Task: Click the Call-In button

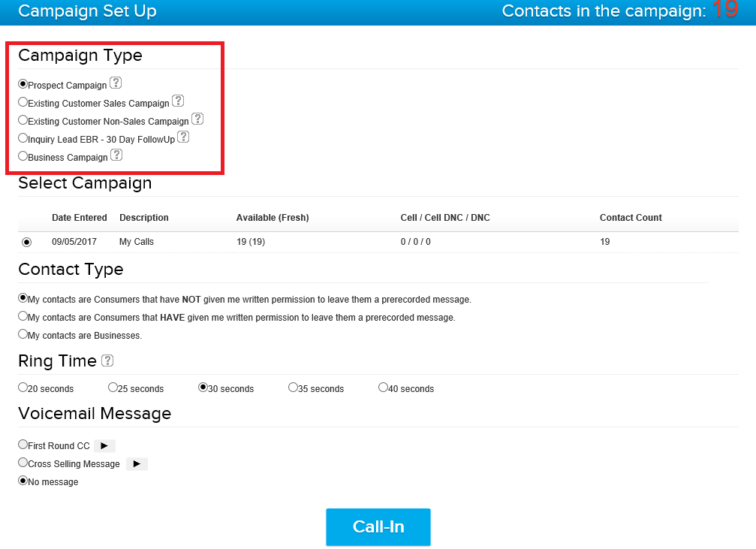Action: pos(378,526)
